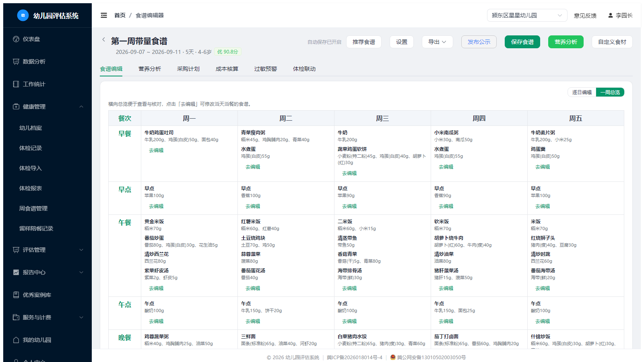
Task: Select the 食谱编辑 tab
Action: [x=111, y=69]
